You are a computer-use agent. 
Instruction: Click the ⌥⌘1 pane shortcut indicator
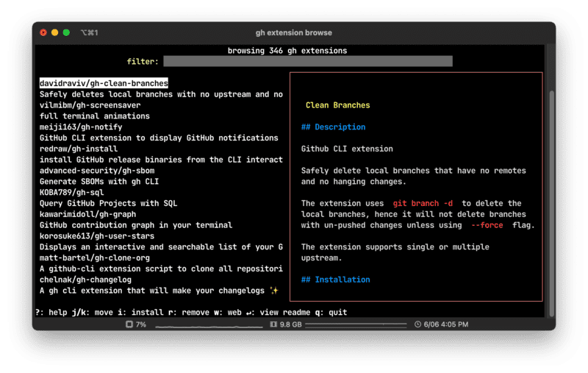[x=89, y=33]
